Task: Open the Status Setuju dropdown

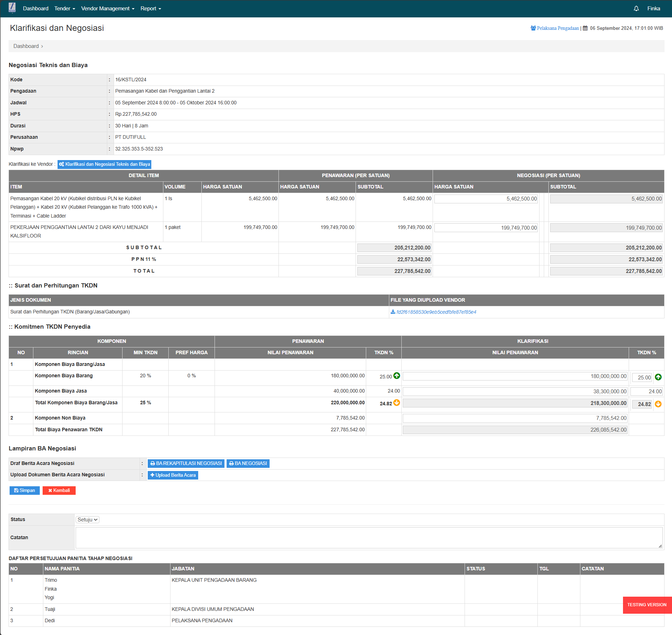Action: [87, 520]
